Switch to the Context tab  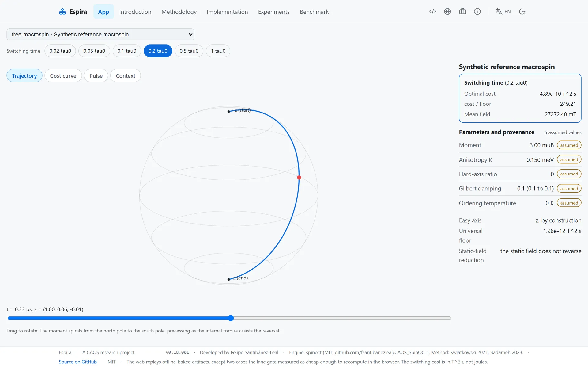[x=126, y=76]
